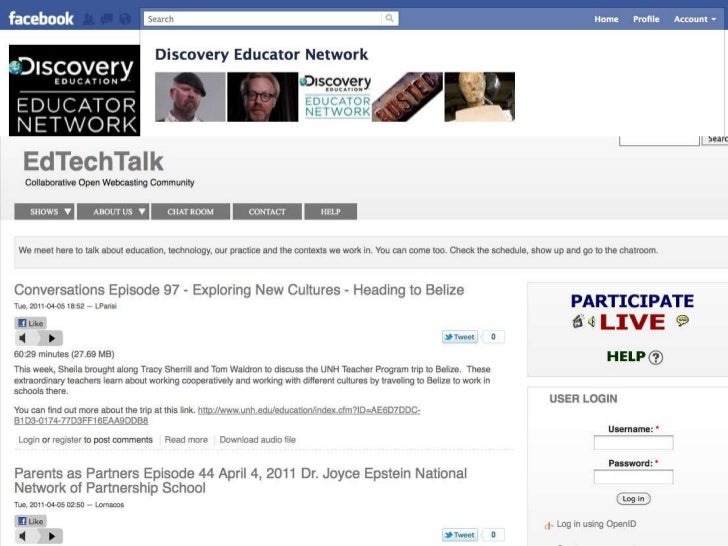Focus the Password field
Viewport: 728px width, 546px height.
(x=633, y=477)
